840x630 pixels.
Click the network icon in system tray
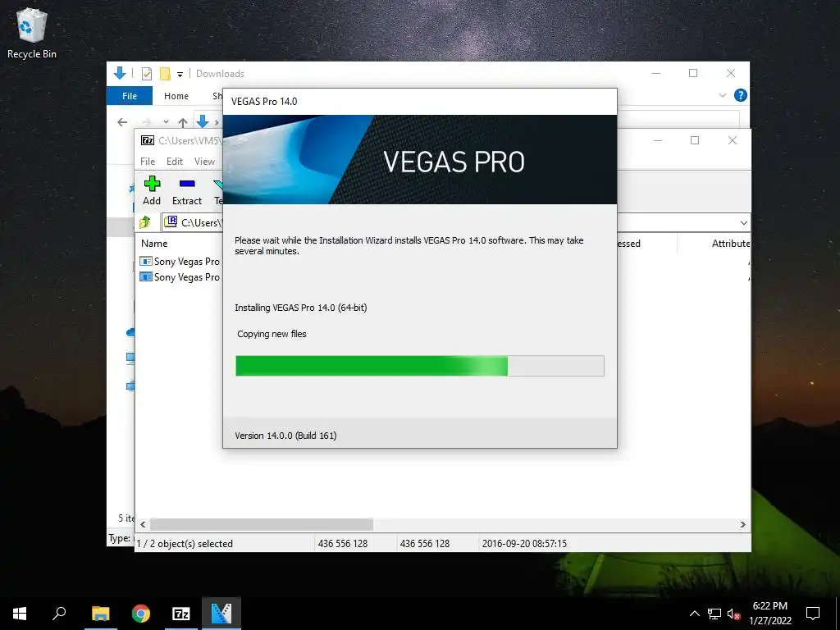click(714, 614)
